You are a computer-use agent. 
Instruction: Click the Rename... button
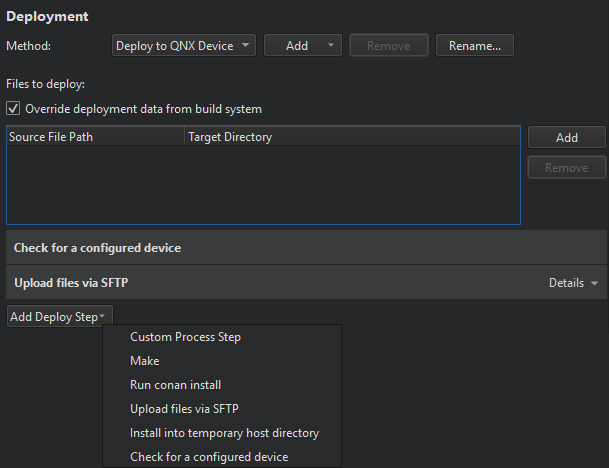[474, 46]
